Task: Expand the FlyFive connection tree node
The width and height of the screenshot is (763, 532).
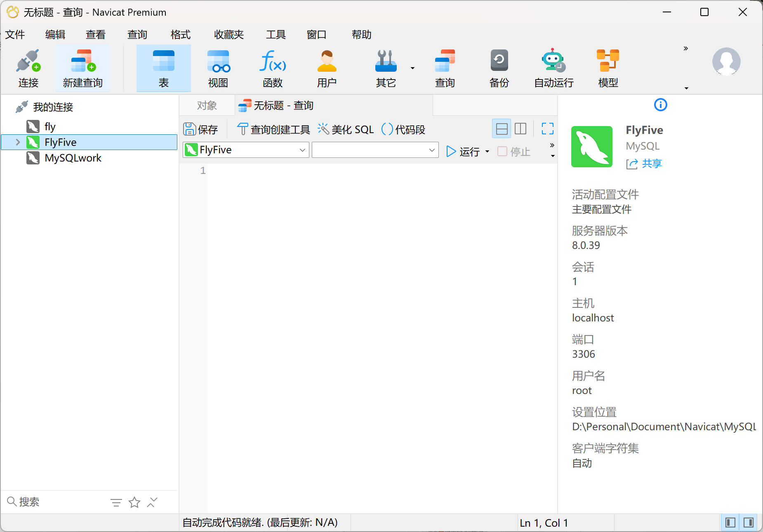Action: [x=18, y=142]
